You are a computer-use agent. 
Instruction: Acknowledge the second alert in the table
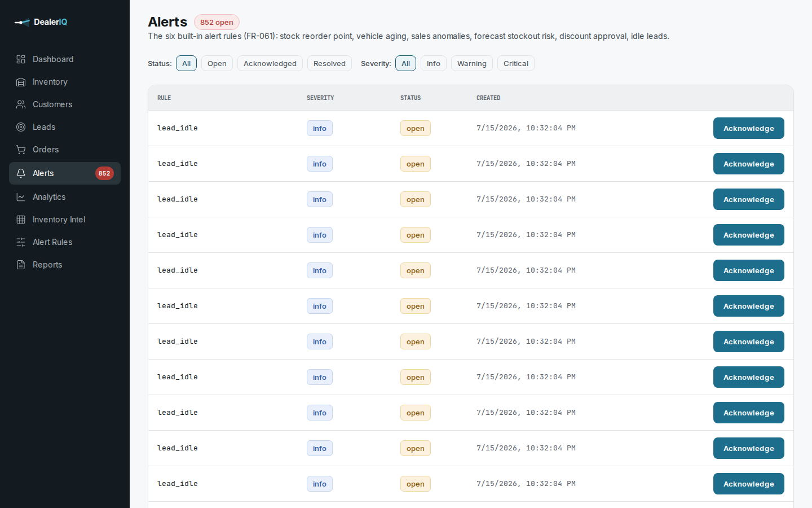click(x=749, y=164)
